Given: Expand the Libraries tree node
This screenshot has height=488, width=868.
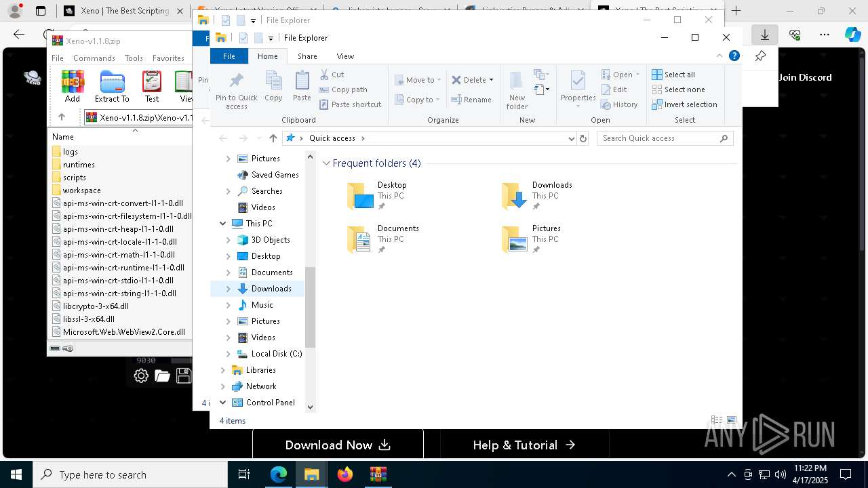Looking at the screenshot, I should (222, 370).
